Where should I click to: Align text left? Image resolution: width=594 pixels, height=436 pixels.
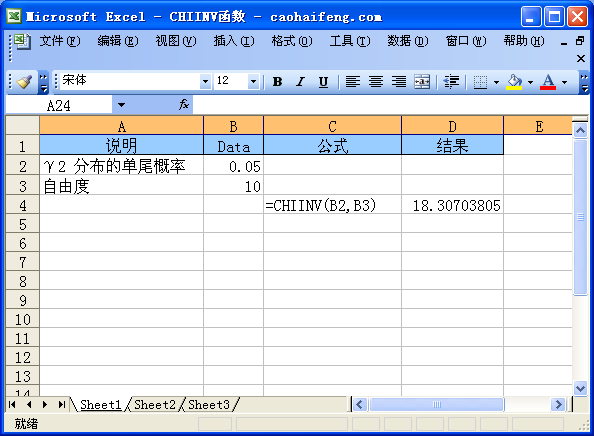(x=353, y=81)
